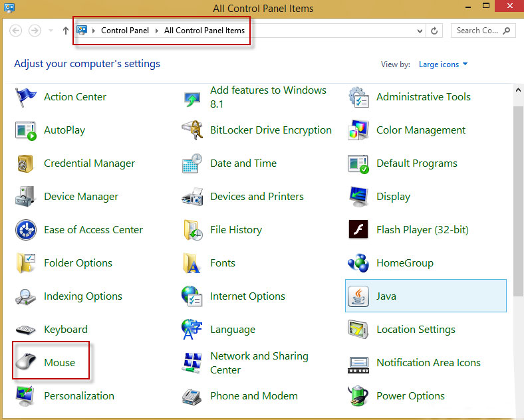
Task: Click the Control Panel breadcrumb segment
Action: click(x=125, y=31)
